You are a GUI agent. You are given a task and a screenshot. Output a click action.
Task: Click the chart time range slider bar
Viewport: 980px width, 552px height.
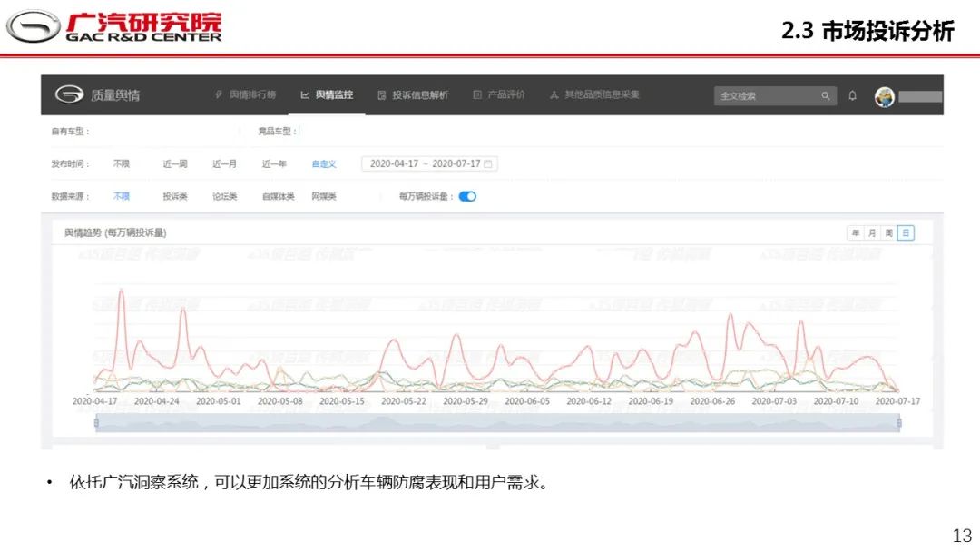click(496, 422)
